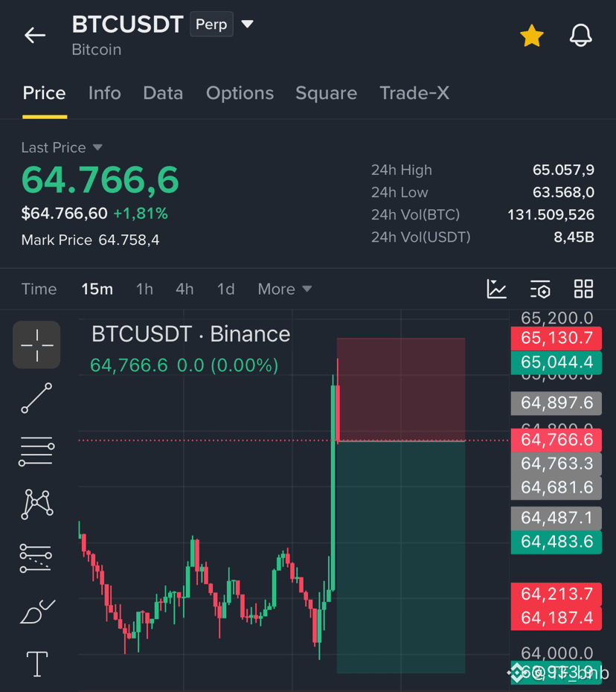
Task: Select the horizontal lines fib tool
Action: pyautogui.click(x=36, y=451)
